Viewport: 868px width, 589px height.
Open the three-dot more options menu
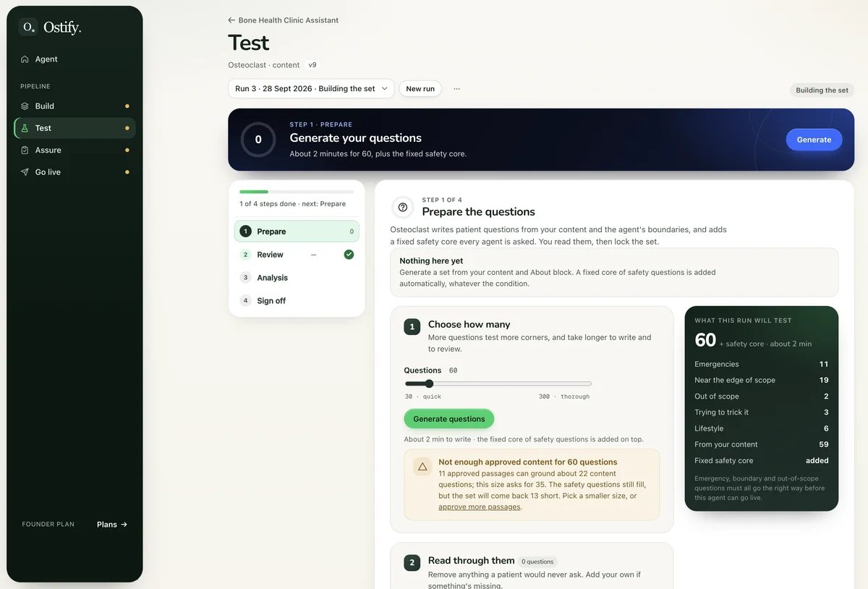pyautogui.click(x=456, y=89)
